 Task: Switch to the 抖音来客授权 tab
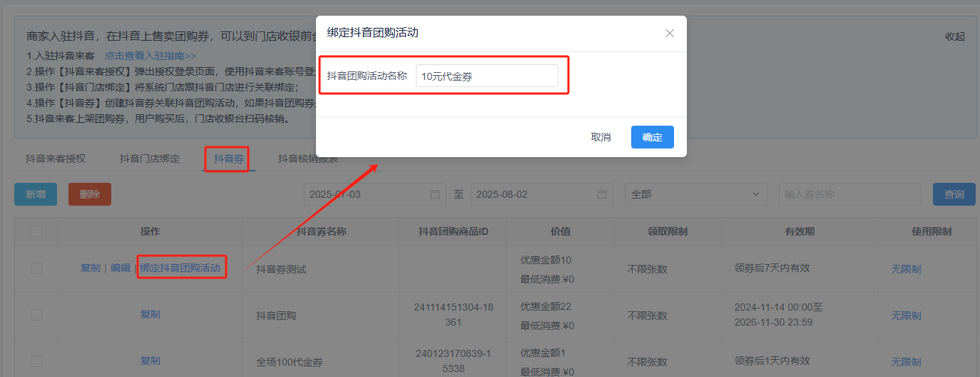[56, 159]
